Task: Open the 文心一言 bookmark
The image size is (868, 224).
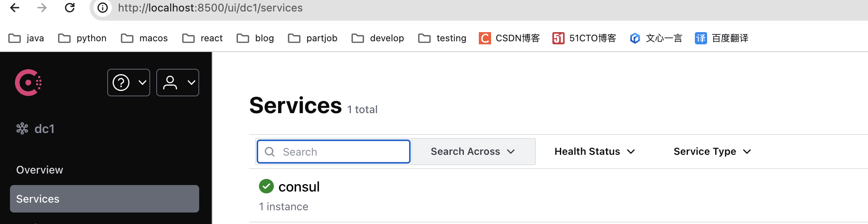Action: (655, 38)
